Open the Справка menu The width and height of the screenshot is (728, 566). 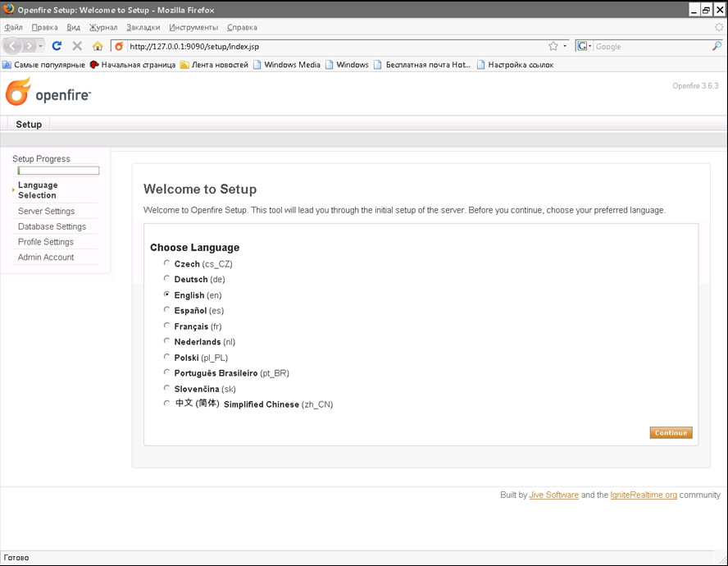(242, 27)
